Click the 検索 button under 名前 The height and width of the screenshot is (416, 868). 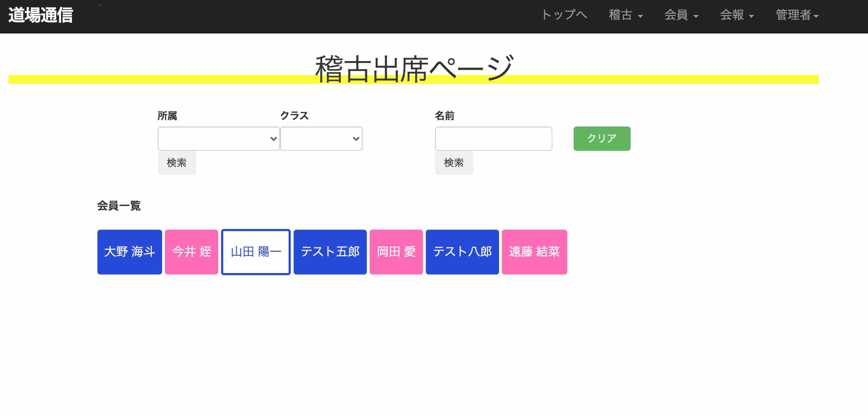click(x=454, y=163)
